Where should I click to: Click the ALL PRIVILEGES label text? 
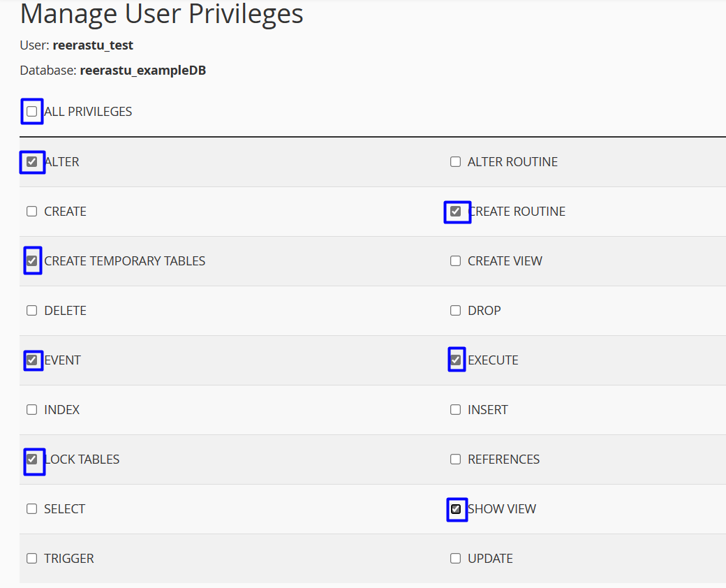pos(89,112)
